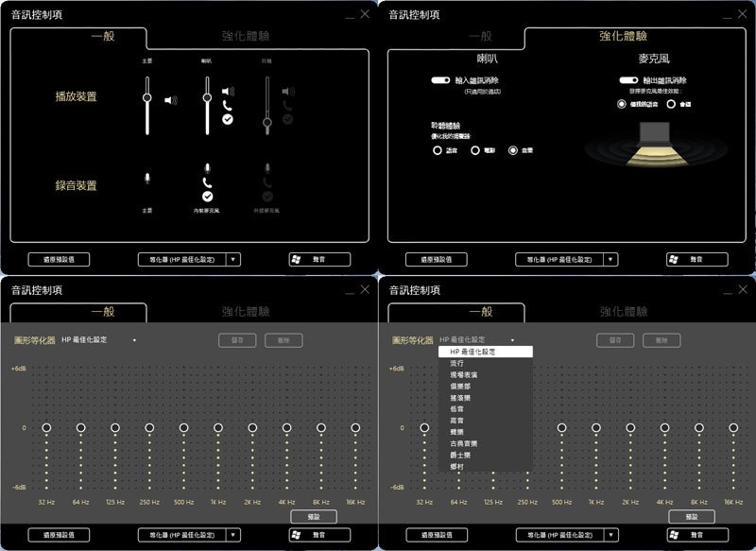Image resolution: width=756 pixels, height=551 pixels.
Task: Click 聆聽體驗 heading text
Action: (x=446, y=126)
